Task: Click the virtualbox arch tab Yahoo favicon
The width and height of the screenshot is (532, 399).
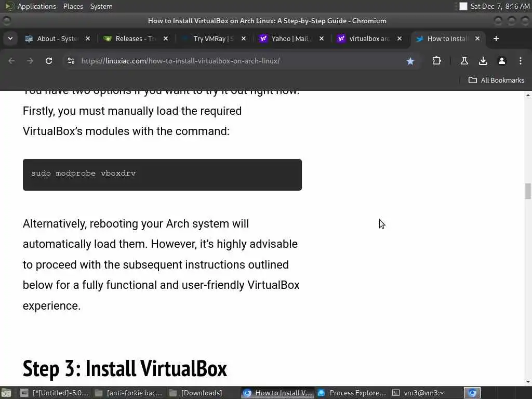Action: pos(341,38)
